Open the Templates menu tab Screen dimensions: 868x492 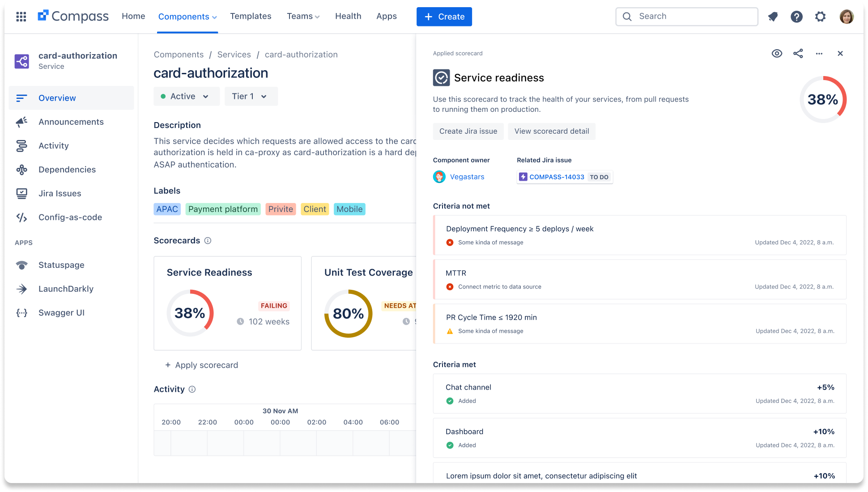(x=251, y=16)
